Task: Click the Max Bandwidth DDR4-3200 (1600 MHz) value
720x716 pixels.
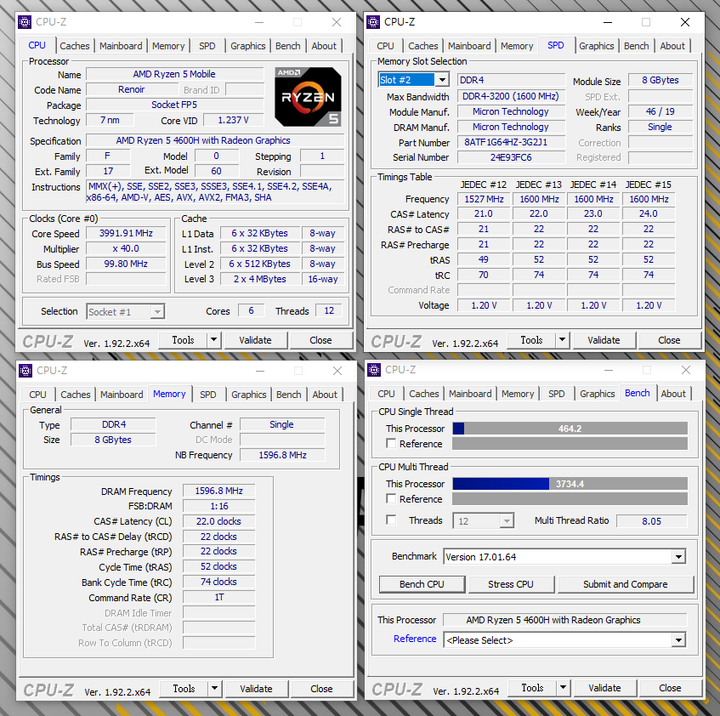Action: point(511,96)
